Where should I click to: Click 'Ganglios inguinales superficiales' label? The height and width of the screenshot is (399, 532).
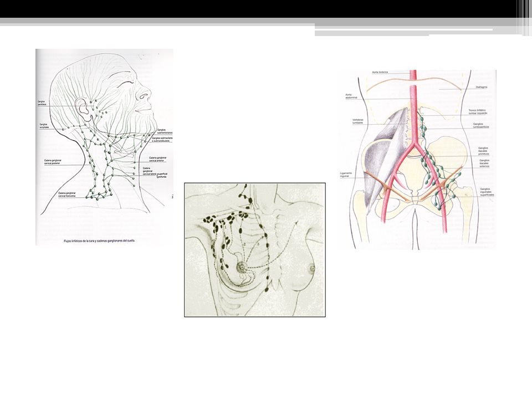487,192
